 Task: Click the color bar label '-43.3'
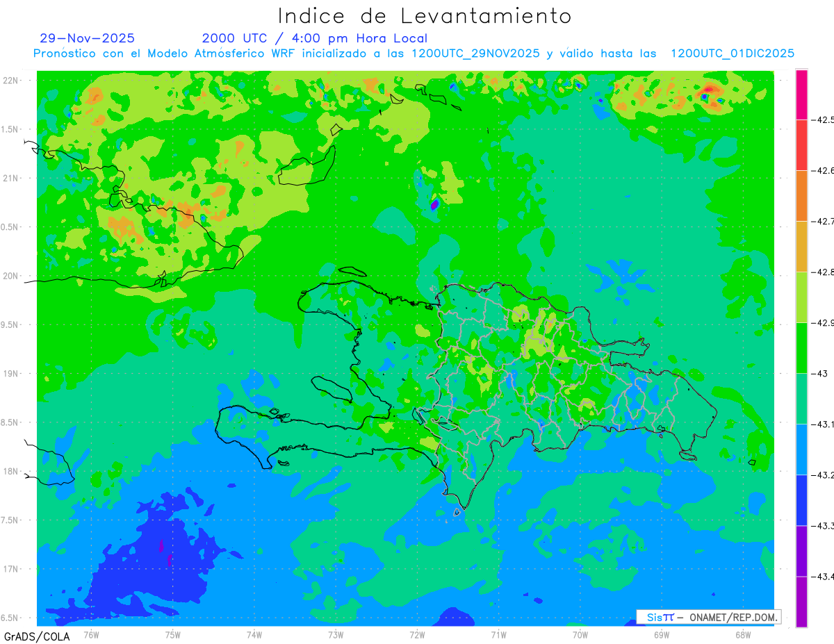[824, 526]
